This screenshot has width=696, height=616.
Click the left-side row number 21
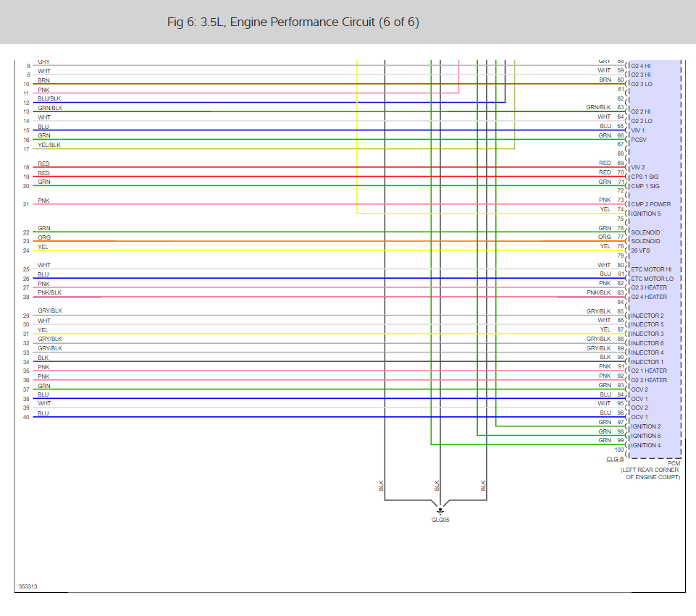pyautogui.click(x=26, y=204)
